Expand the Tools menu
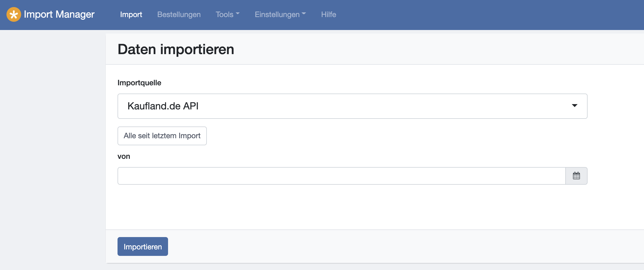The image size is (644, 270). [228, 14]
